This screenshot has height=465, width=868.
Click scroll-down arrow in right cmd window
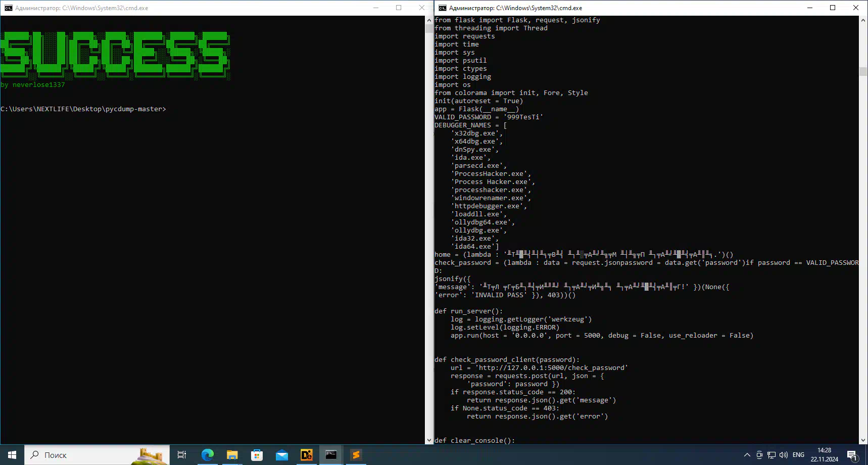[x=863, y=440]
